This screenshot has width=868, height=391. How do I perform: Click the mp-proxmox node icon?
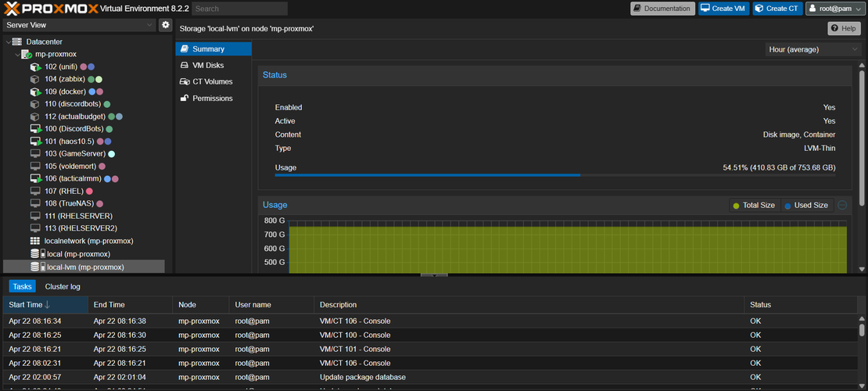(x=26, y=54)
